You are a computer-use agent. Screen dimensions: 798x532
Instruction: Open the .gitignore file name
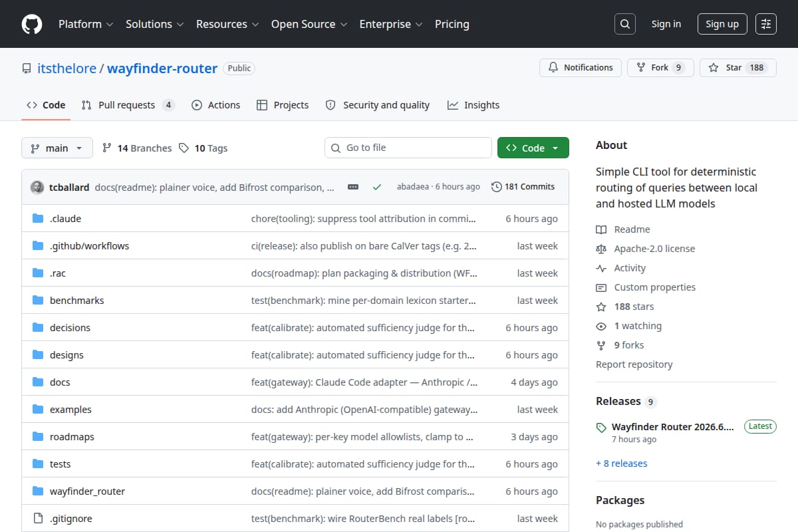[70, 519]
